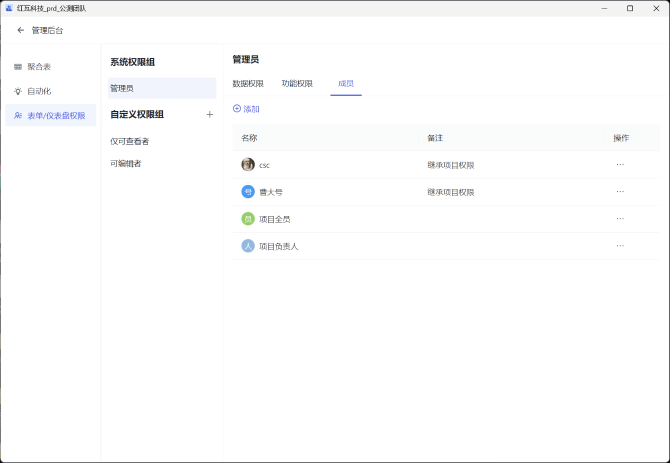Click the csc user avatar

[248, 165]
